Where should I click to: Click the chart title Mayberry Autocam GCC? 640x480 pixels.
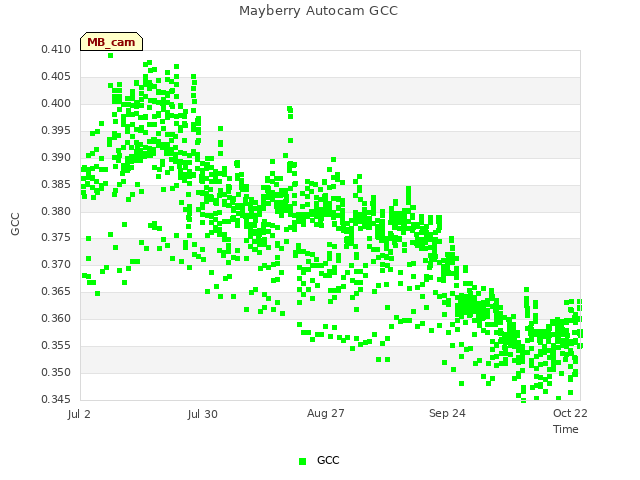[x=318, y=11]
